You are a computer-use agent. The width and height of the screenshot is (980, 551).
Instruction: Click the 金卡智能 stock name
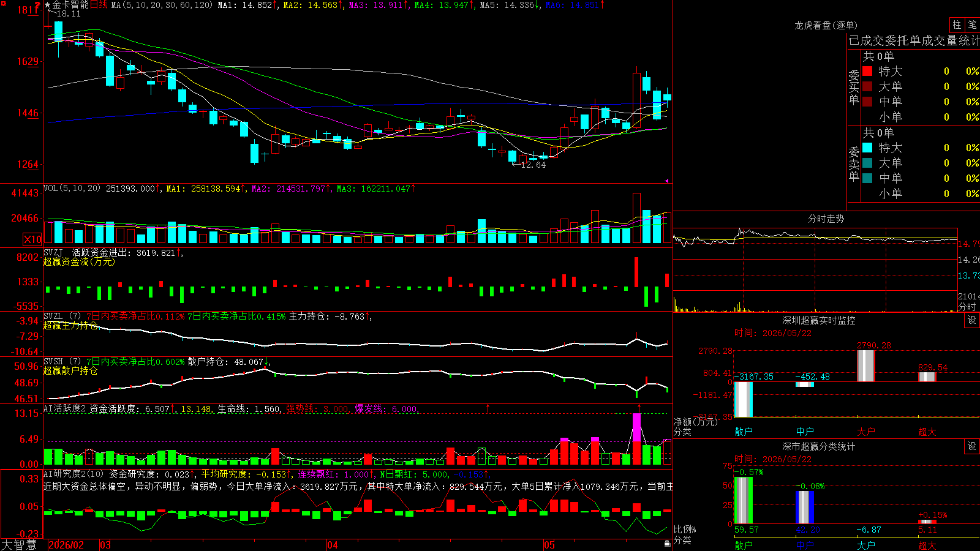[x=70, y=5]
